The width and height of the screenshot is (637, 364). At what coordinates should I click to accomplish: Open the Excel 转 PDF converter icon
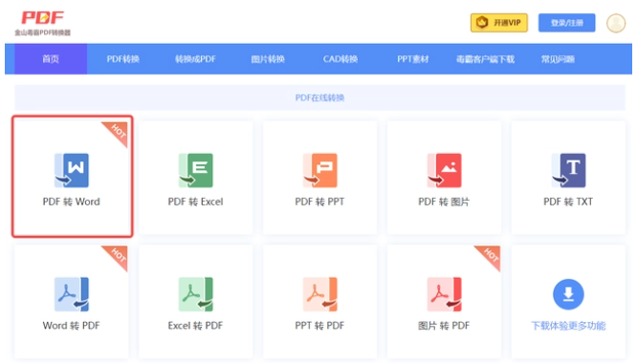click(196, 294)
